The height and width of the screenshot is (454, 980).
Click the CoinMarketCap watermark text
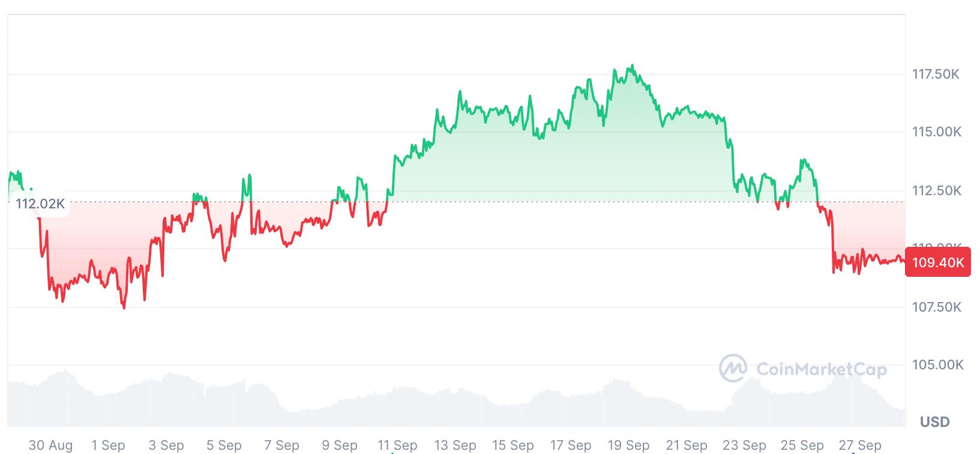click(x=822, y=368)
